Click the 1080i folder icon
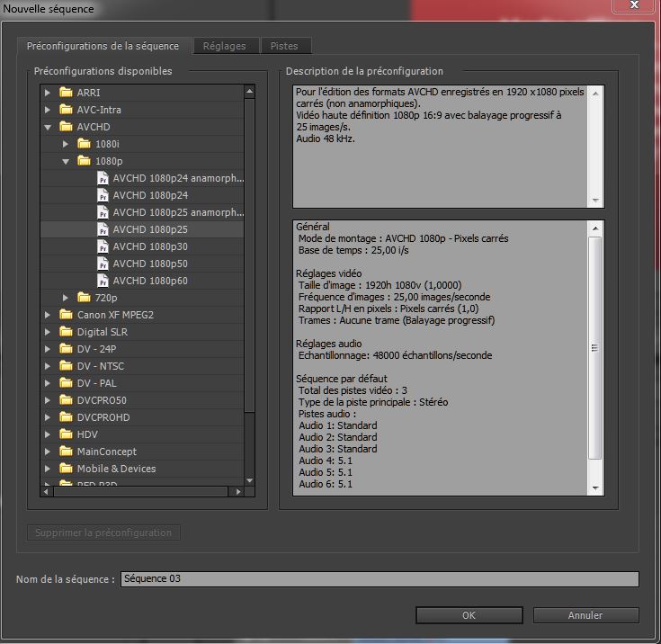The height and width of the screenshot is (644, 661). pos(84,143)
